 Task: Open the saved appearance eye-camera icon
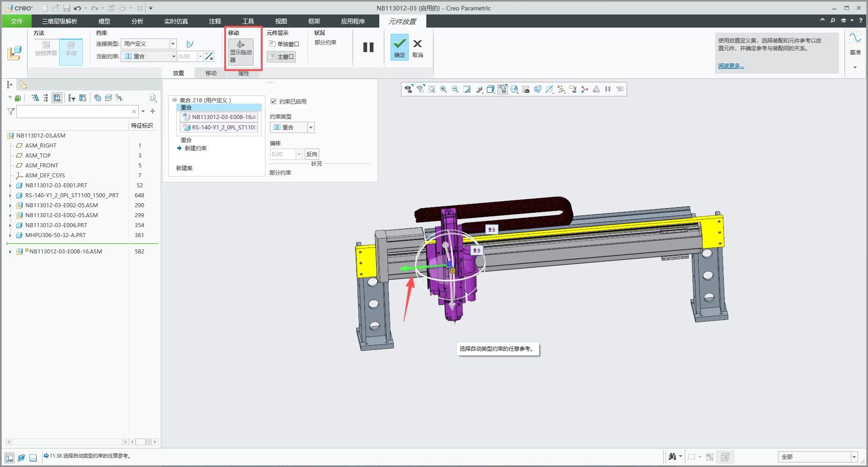tap(408, 89)
